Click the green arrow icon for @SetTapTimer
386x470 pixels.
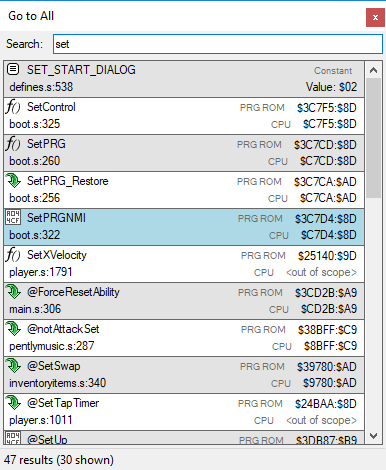pyautogui.click(x=13, y=403)
